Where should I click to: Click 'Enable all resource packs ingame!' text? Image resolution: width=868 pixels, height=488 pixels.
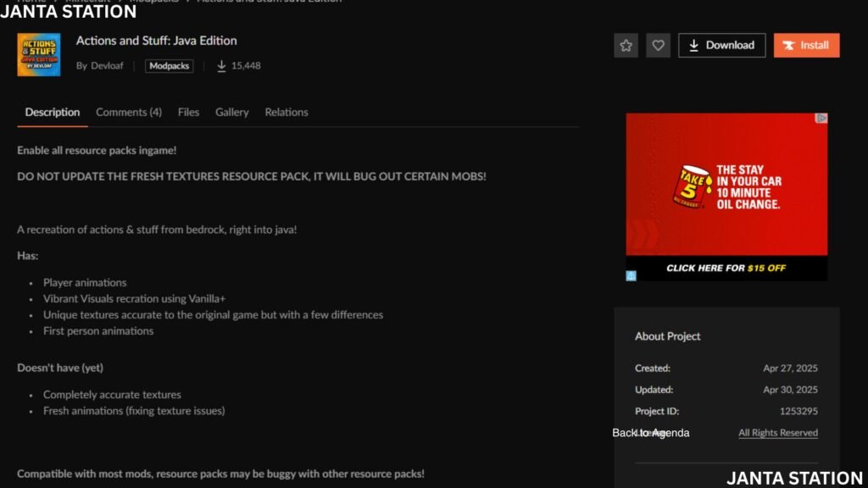coord(97,151)
